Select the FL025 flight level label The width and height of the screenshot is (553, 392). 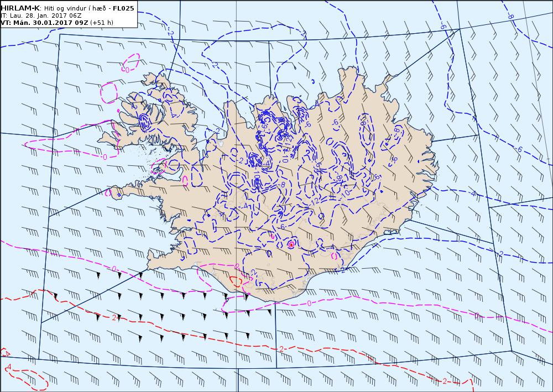pos(123,8)
